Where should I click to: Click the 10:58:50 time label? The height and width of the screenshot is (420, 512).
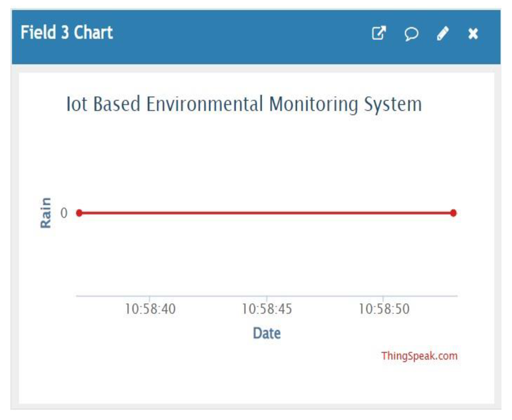click(384, 309)
